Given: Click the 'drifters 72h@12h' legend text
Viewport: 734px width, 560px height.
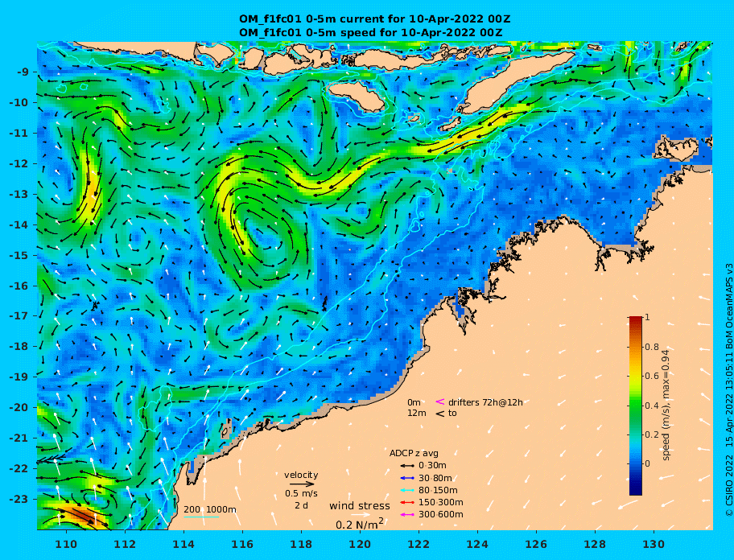Looking at the screenshot, I should pyautogui.click(x=485, y=402).
